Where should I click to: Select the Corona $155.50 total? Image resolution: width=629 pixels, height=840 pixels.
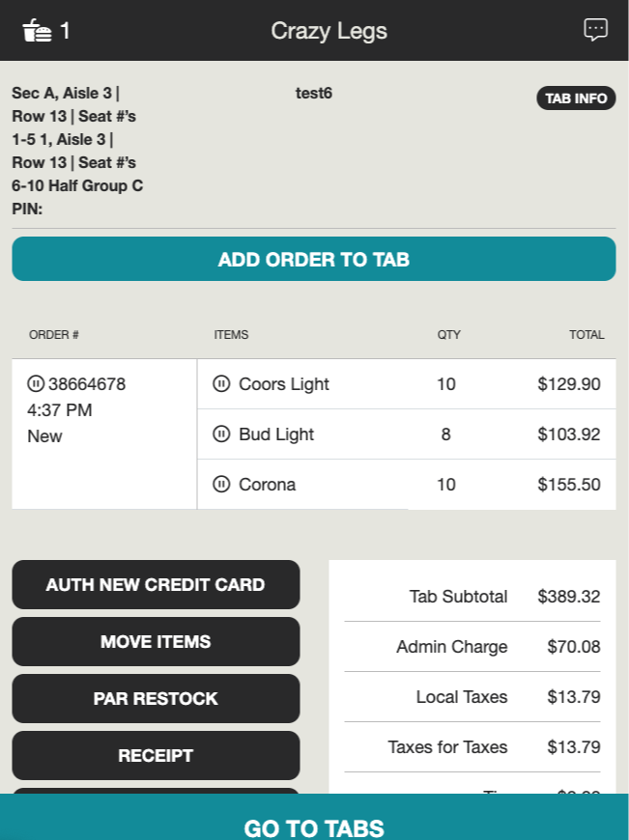(568, 485)
